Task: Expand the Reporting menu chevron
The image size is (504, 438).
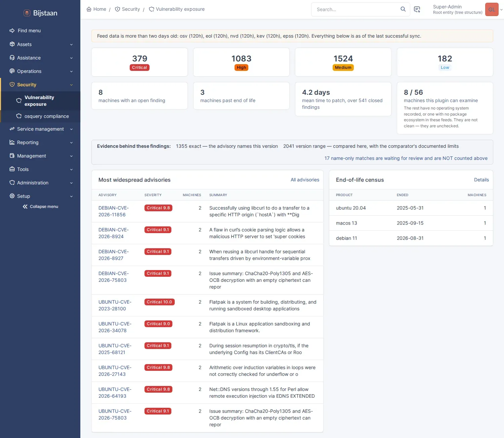Action: pos(71,143)
